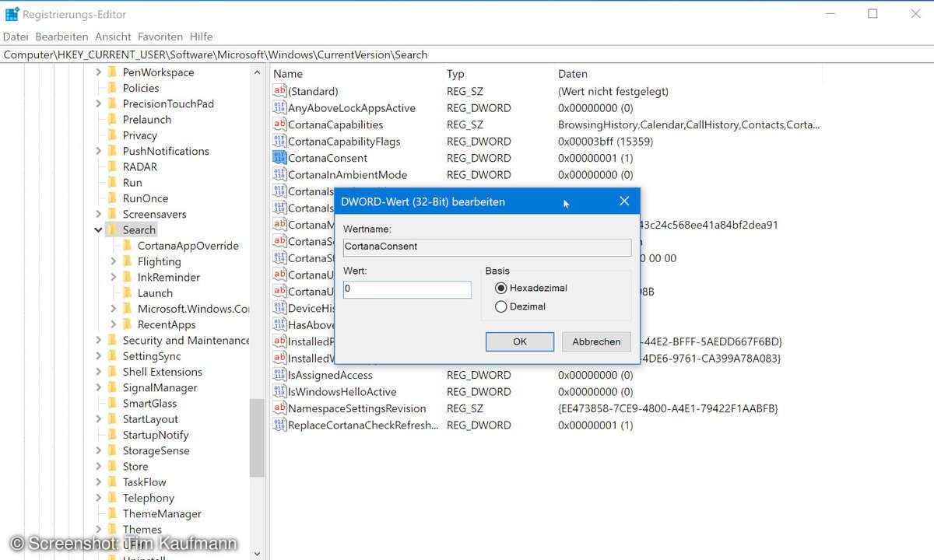
Task: Select the (Standard) default value icon
Action: click(x=279, y=91)
